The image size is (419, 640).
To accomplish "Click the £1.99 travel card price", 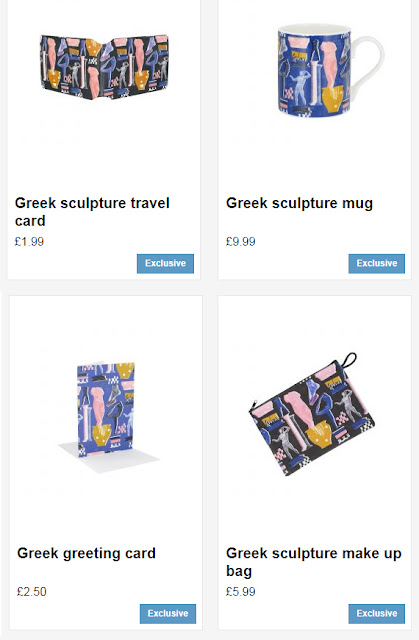I will pyautogui.click(x=29, y=242).
